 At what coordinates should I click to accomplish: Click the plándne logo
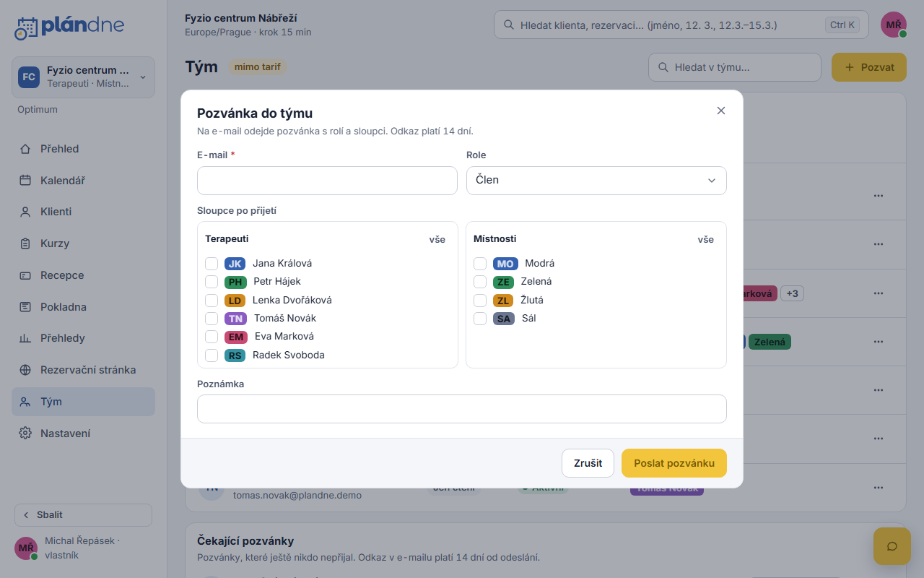click(x=69, y=27)
